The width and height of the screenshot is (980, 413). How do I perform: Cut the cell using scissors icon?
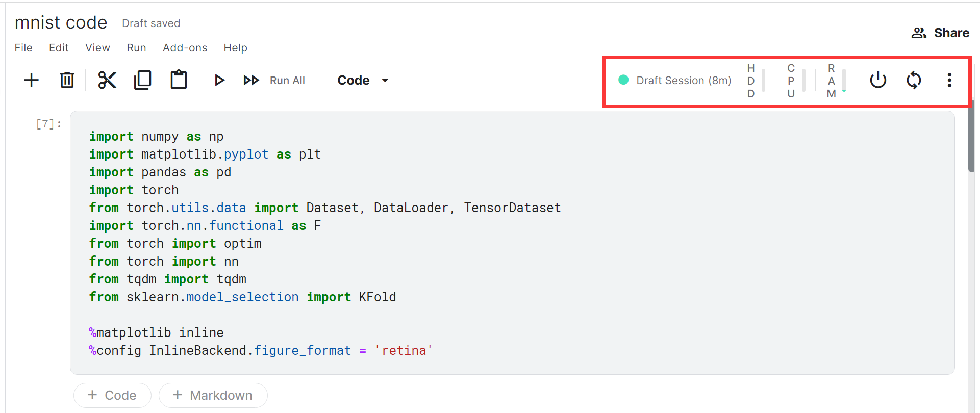tap(107, 80)
